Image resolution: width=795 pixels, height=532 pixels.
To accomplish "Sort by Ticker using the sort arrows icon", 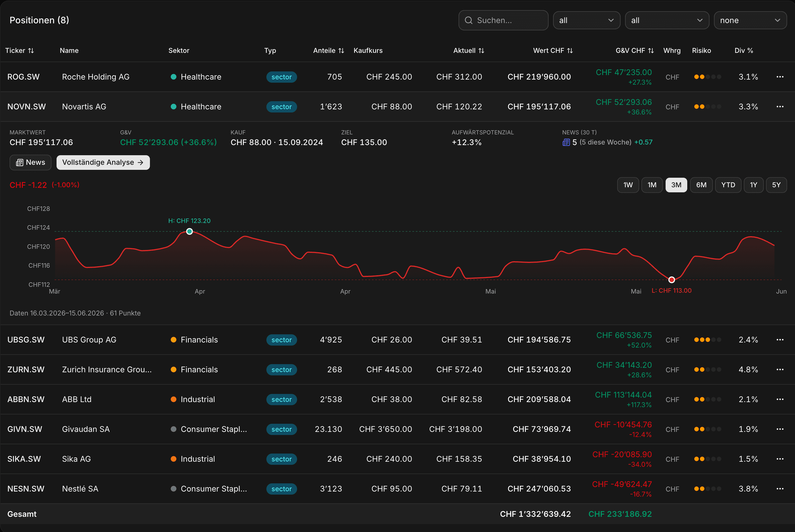I will 31,51.
